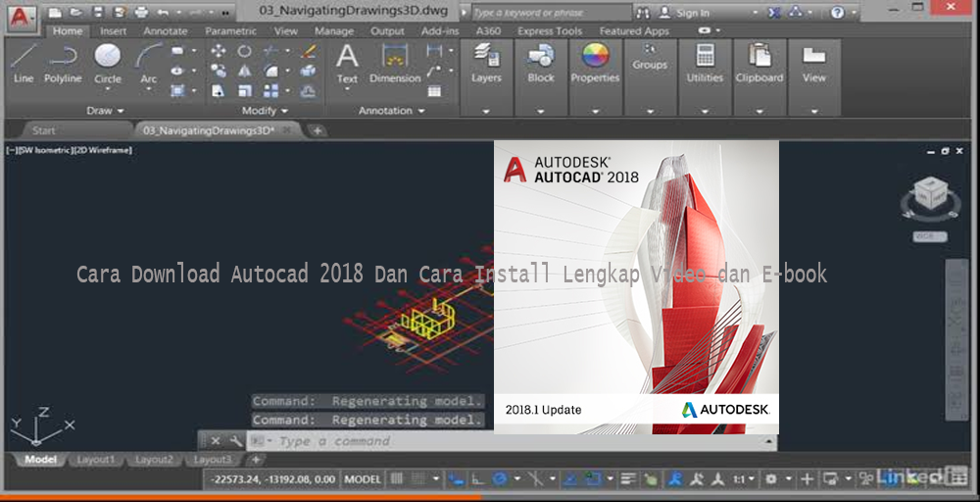The image size is (980, 502).
Task: Choose the Hatch tool in Draw panel
Action: tap(177, 90)
